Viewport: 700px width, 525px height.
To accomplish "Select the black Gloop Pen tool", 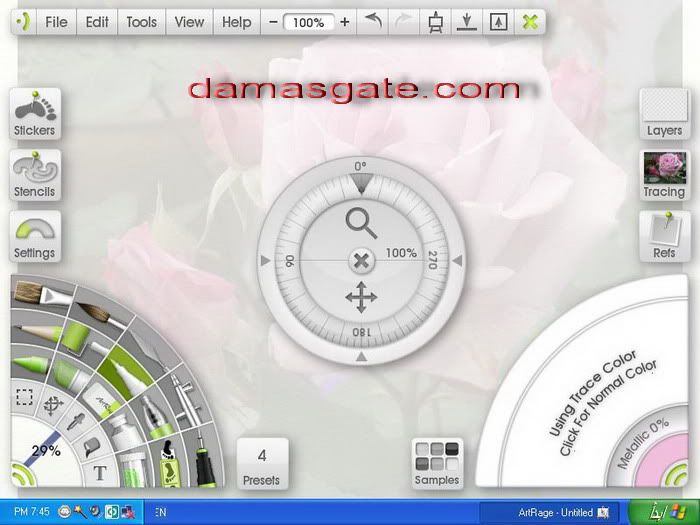I will 204,460.
